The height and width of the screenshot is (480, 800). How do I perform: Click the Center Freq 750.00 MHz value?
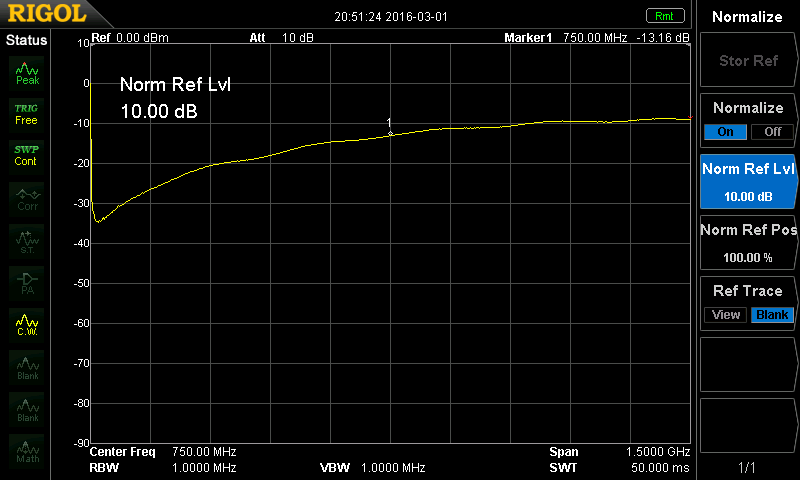coord(204,452)
